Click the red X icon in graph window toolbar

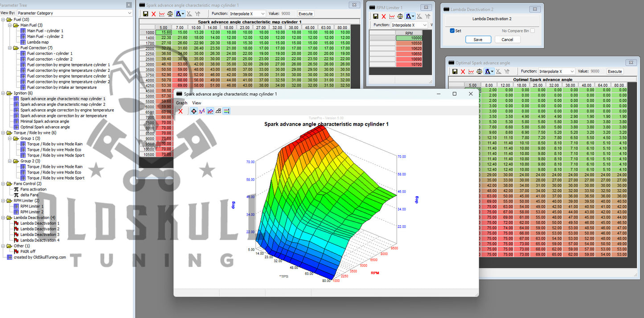click(x=180, y=111)
